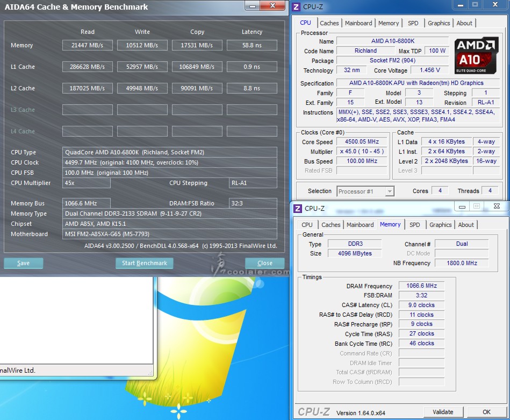Click the Memory Bus field 1066.6 MHz in AIDA64
Viewport: 510px width, 420px height.
point(86,203)
